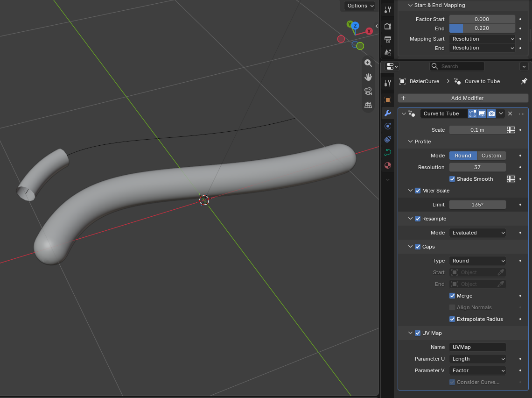Open the Output properties tab icon
This screenshot has height=398, width=532.
[388, 39]
